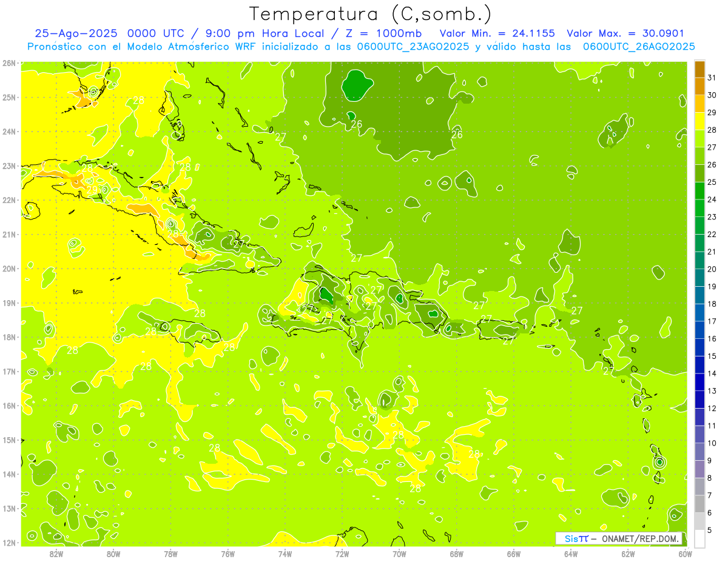Click the latitude label "23N"
The width and height of the screenshot is (728, 562).
(x=8, y=166)
